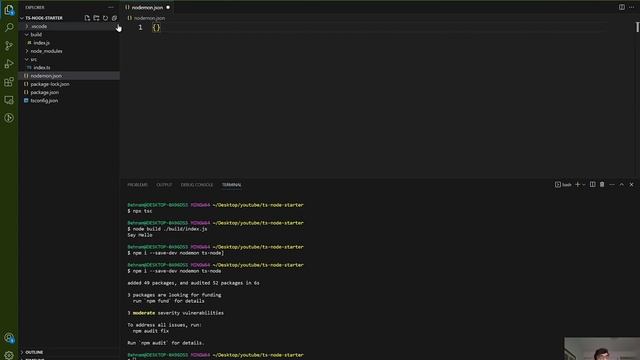Click the 'npm audit fix' terminal text
Image resolution: width=640 pixels, height=360 pixels.
pyautogui.click(x=151, y=331)
